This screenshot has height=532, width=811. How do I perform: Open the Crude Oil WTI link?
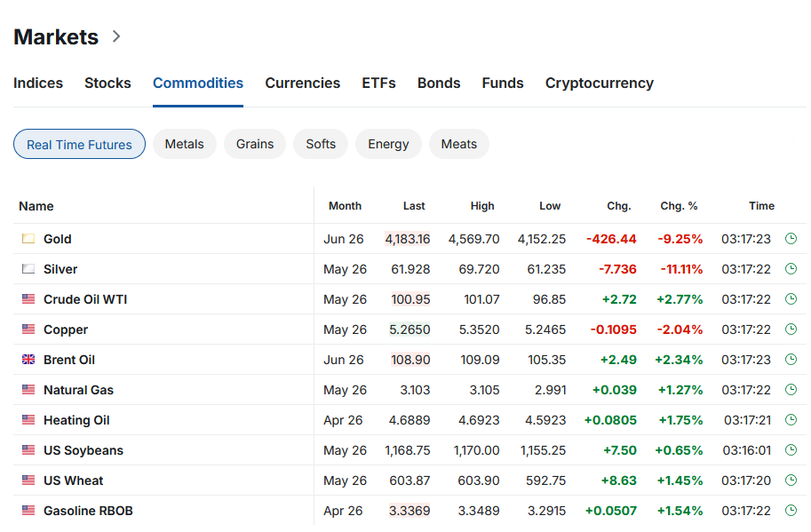[85, 299]
